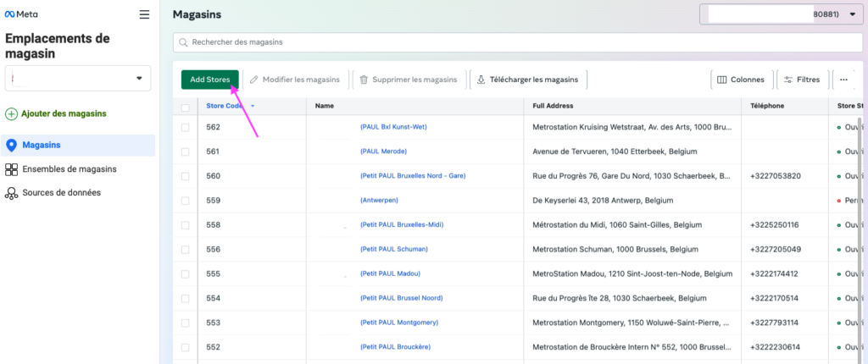This screenshot has height=364, width=868.
Task: Click the search magnifier icon
Action: click(x=184, y=42)
